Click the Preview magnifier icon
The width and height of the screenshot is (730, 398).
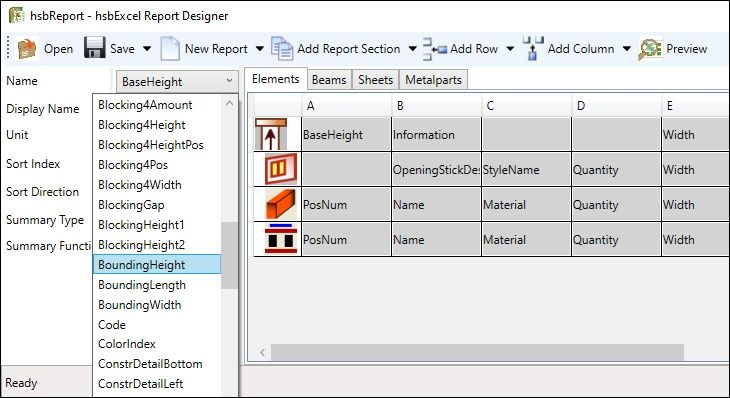pos(650,49)
